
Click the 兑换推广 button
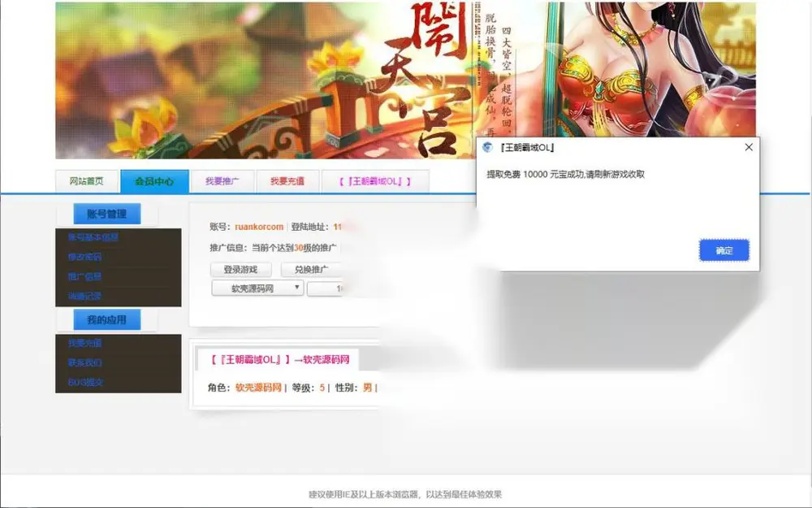tap(311, 270)
